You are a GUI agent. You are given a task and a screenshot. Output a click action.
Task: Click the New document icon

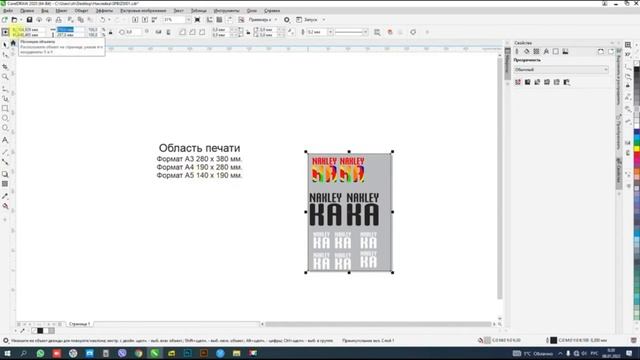click(4, 20)
